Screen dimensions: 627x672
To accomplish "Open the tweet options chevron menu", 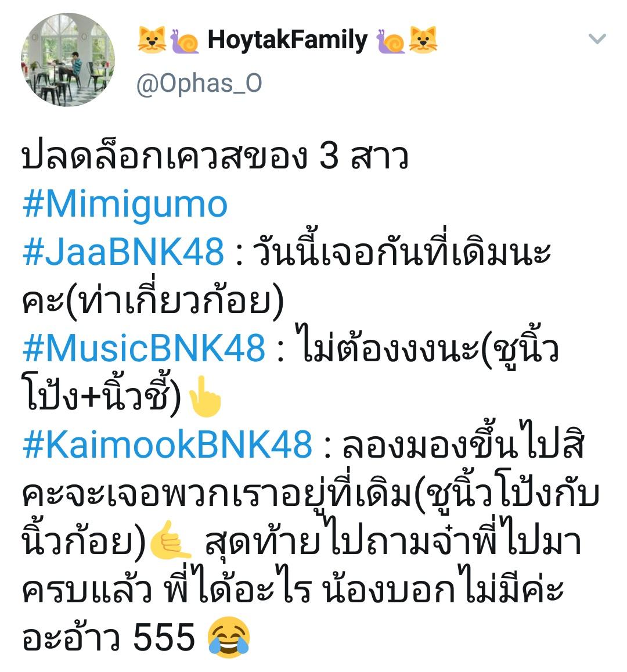I will pyautogui.click(x=597, y=39).
